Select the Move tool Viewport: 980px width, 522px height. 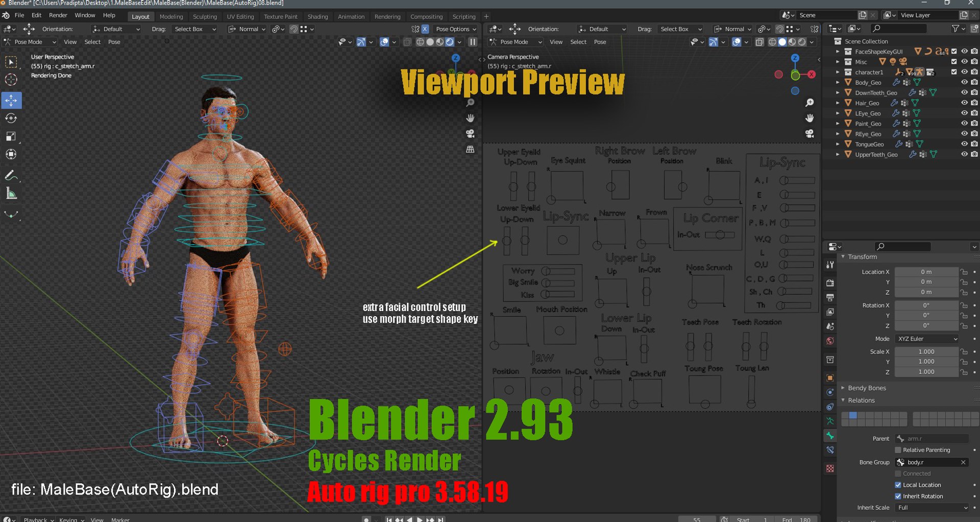click(11, 100)
